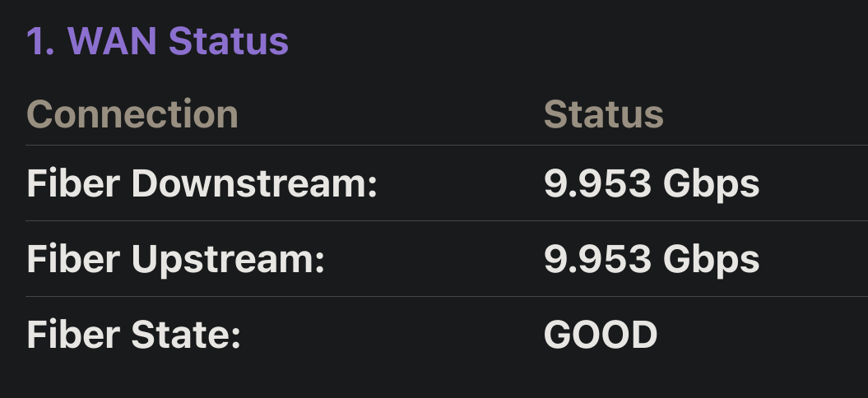Image resolution: width=868 pixels, height=398 pixels.
Task: Click the number "1." in the purple heading
Action: [x=41, y=41]
